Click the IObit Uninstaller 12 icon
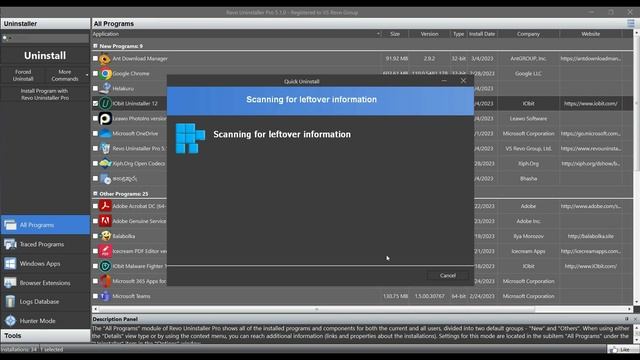640x360 pixels. point(105,103)
